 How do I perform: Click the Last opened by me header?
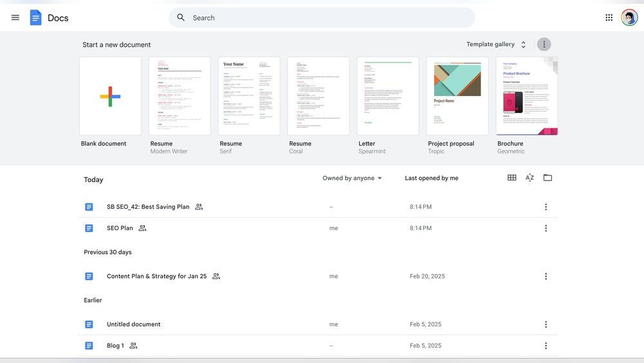click(431, 178)
